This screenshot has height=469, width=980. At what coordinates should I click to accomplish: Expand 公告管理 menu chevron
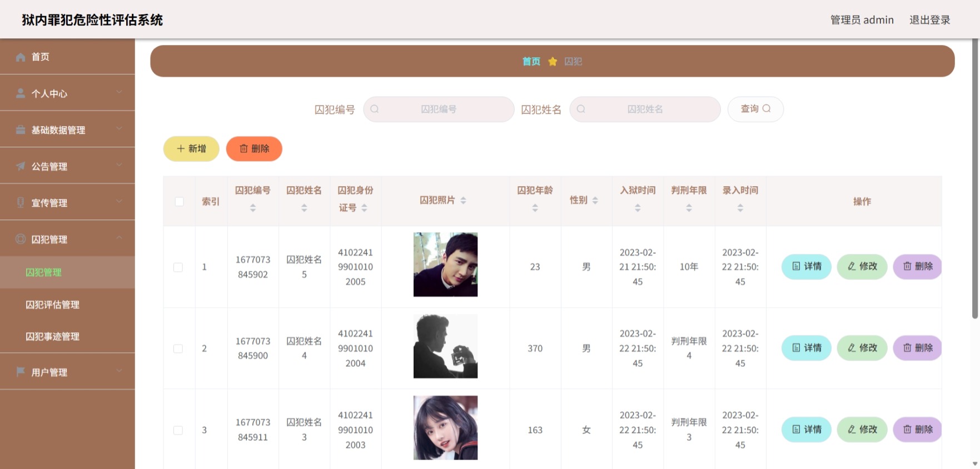point(119,164)
